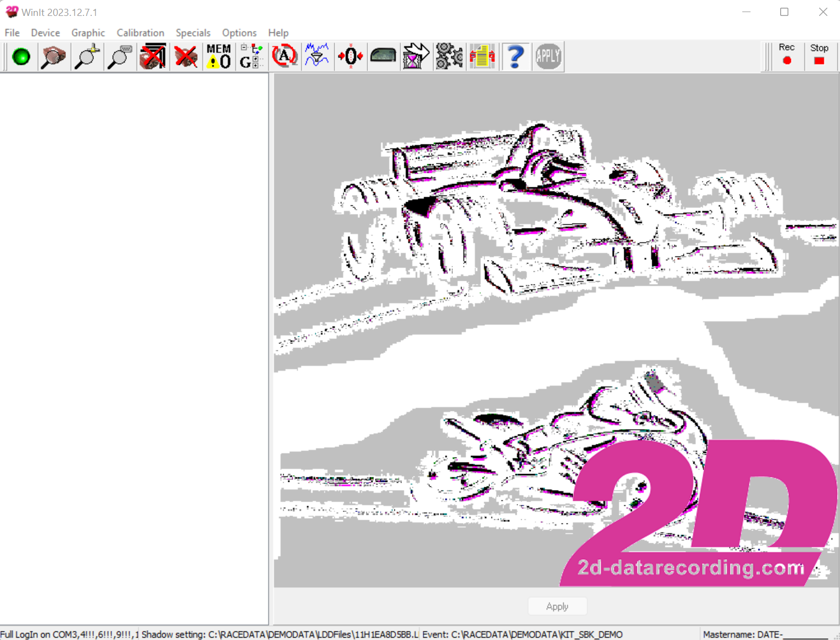The image size is (840, 640).
Task: Click the MEM 0 memory warning icon
Action: [219, 57]
